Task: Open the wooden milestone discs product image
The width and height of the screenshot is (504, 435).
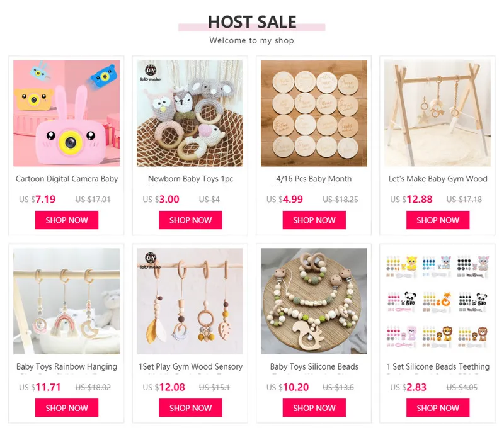Action: 314,113
